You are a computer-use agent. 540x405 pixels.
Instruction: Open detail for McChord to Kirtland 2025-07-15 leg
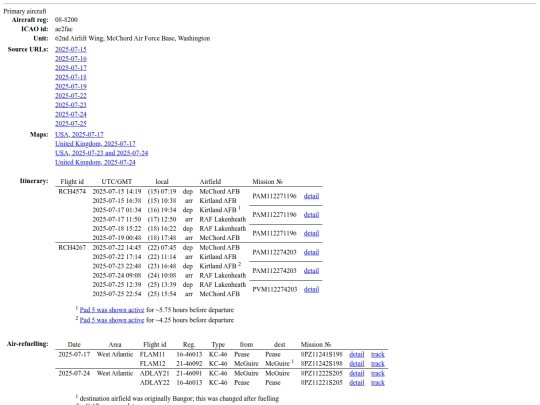(x=311, y=196)
